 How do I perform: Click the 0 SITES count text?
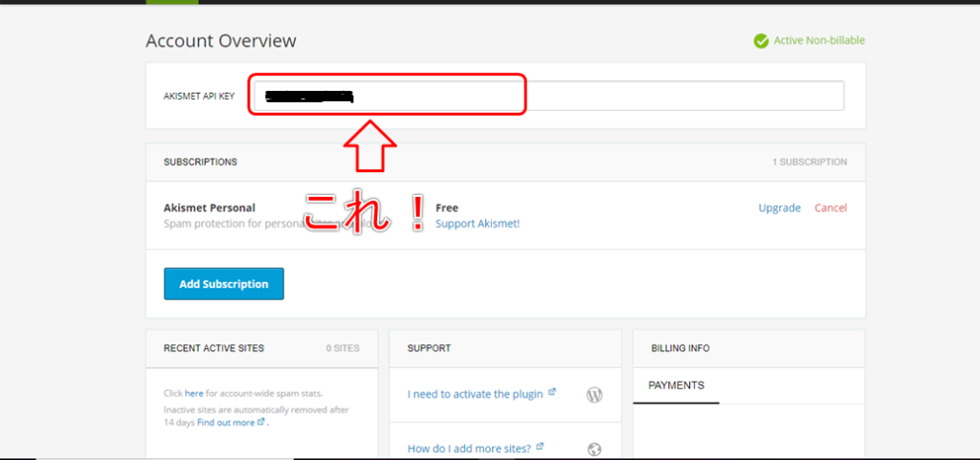(343, 348)
